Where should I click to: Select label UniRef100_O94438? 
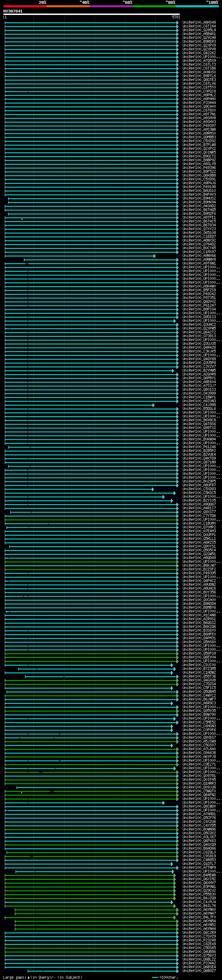(x=199, y=753)
